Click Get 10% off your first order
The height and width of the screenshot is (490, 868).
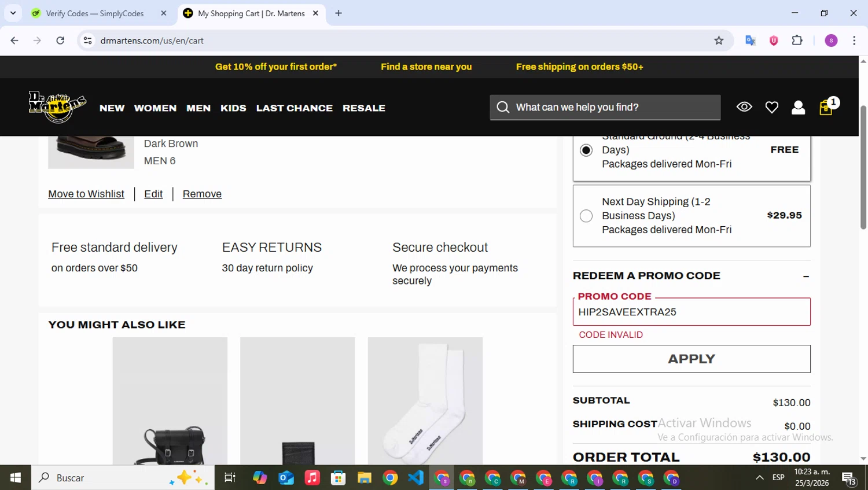click(x=276, y=67)
